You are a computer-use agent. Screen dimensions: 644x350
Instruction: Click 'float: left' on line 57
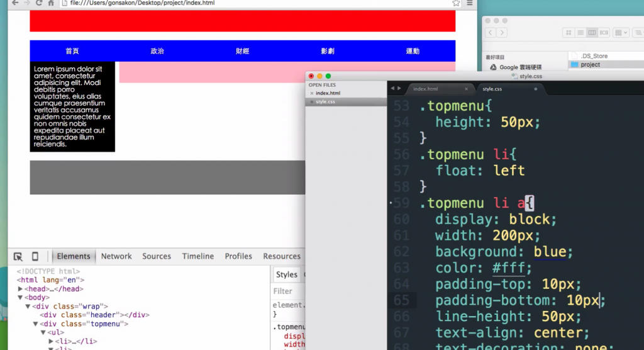(x=480, y=171)
